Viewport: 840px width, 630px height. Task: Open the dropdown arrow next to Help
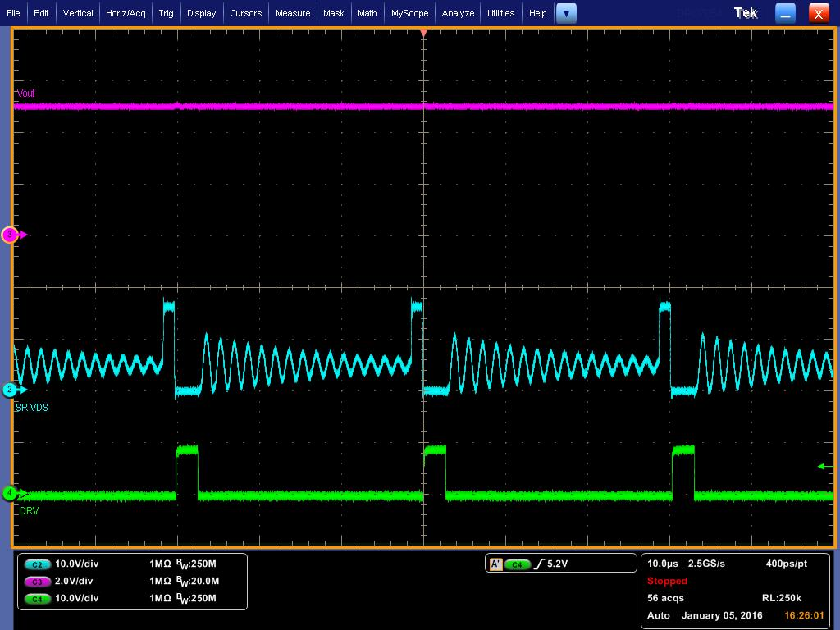pyautogui.click(x=566, y=13)
